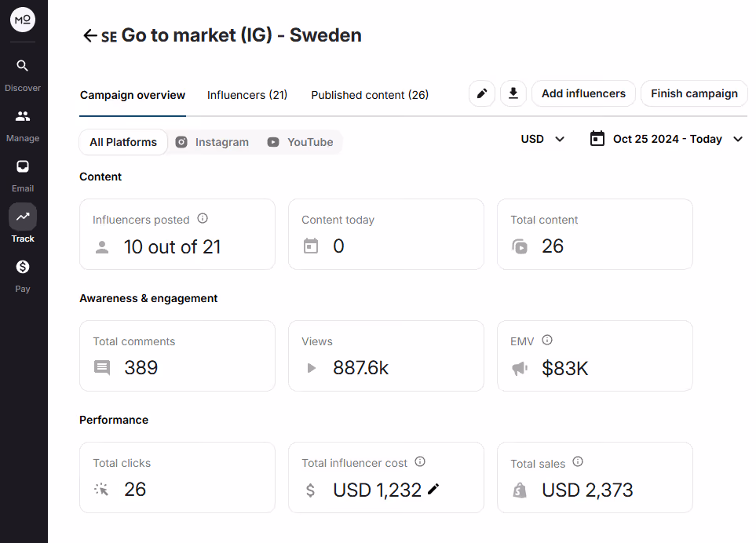Viewport: 756px width, 543px height.
Task: Filter content by YouTube
Action: click(300, 142)
